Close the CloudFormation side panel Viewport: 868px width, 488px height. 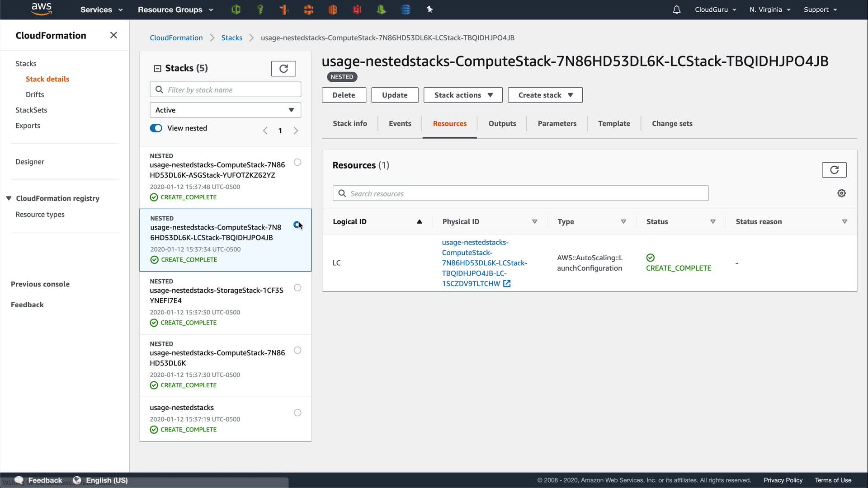[113, 35]
